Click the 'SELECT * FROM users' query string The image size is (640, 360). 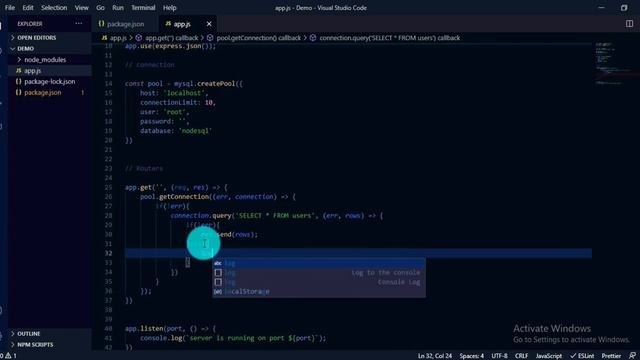coord(275,216)
